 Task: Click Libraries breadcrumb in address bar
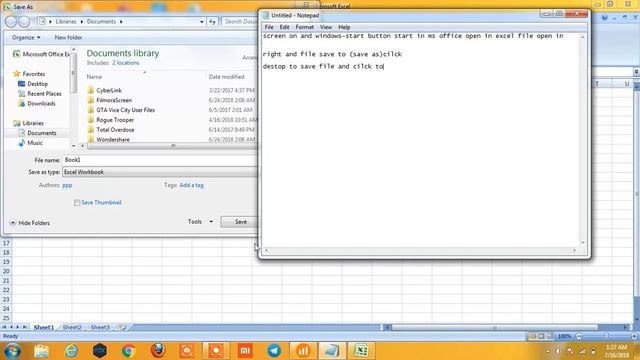[x=66, y=22]
